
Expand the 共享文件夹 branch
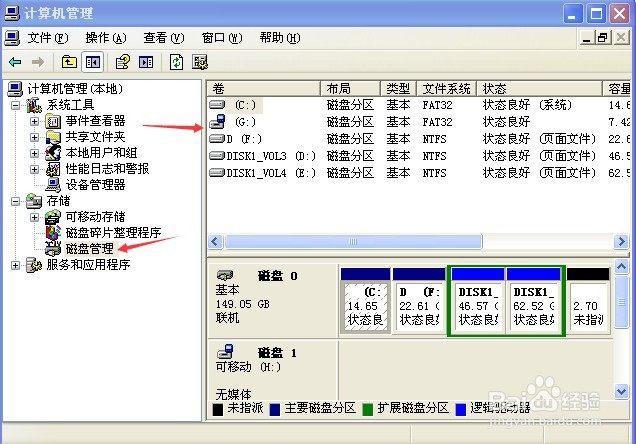(34, 137)
